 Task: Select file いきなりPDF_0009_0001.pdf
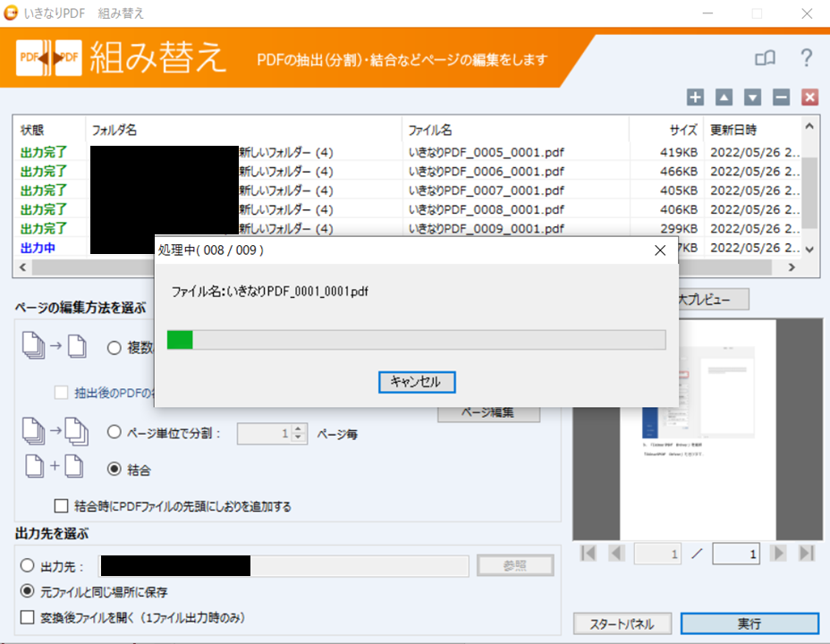click(x=486, y=229)
